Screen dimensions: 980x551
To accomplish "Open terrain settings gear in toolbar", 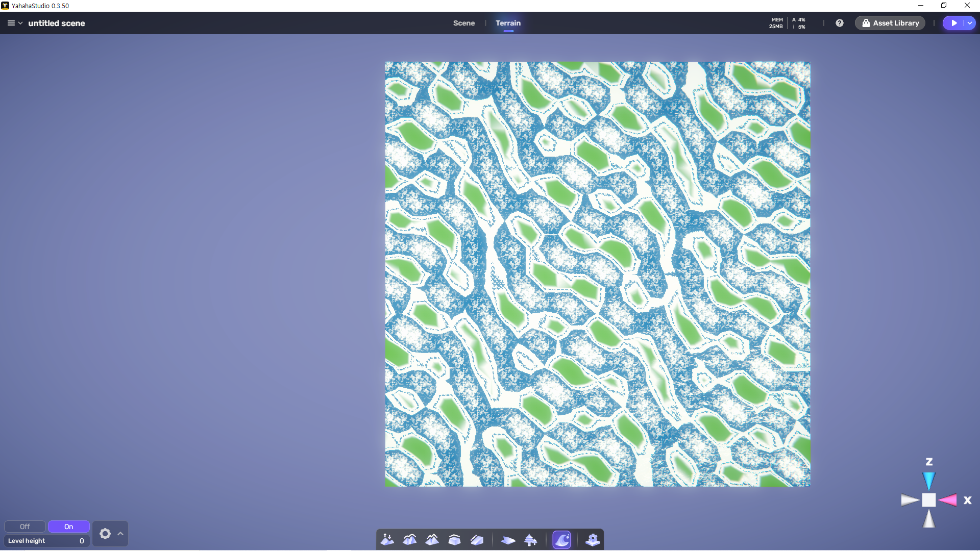I will (593, 540).
